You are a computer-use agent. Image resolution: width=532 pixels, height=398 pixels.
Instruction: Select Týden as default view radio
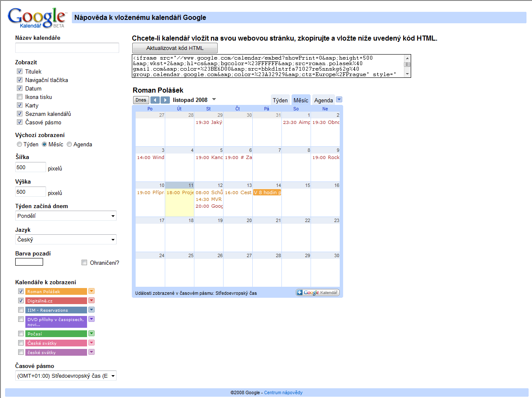click(19, 145)
